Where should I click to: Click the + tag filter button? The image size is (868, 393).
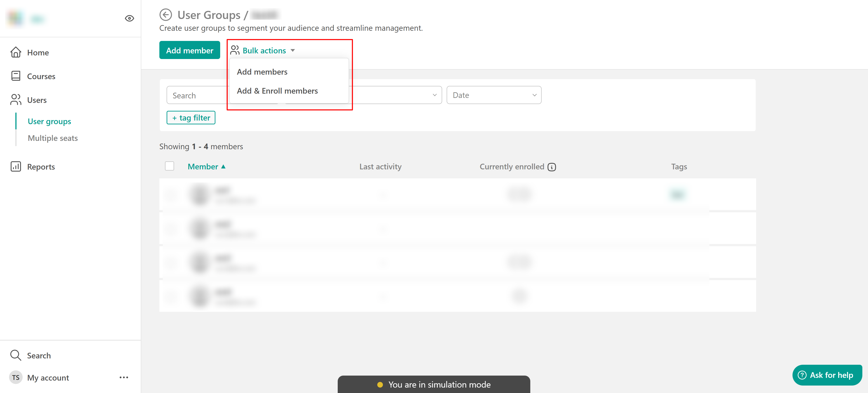coord(191,118)
